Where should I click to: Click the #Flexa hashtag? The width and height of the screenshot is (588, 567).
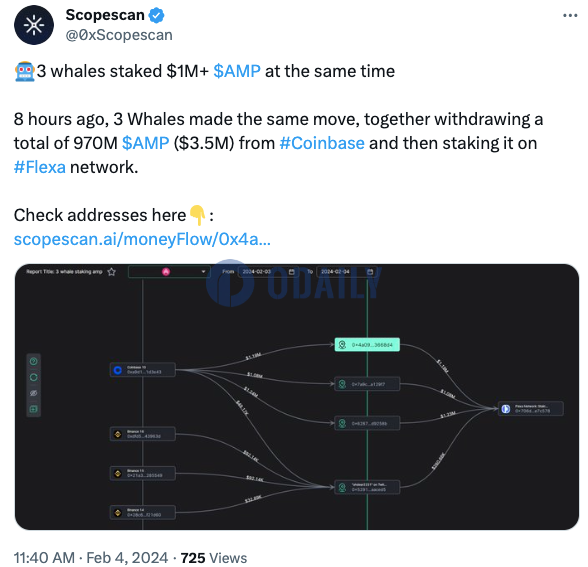click(40, 167)
